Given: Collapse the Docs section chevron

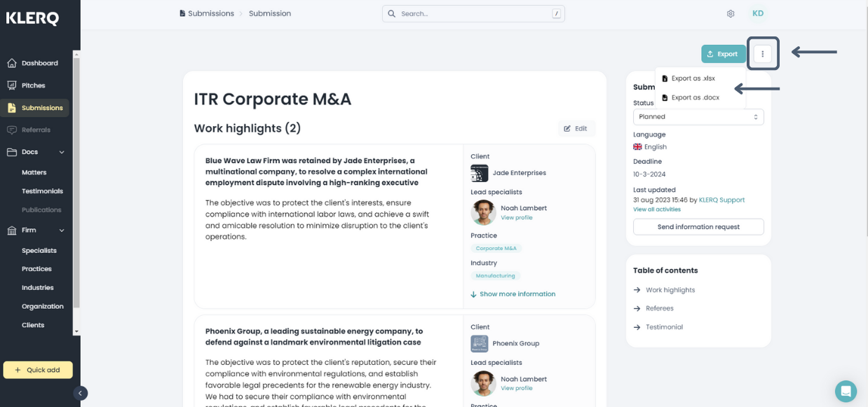Looking at the screenshot, I should [62, 152].
